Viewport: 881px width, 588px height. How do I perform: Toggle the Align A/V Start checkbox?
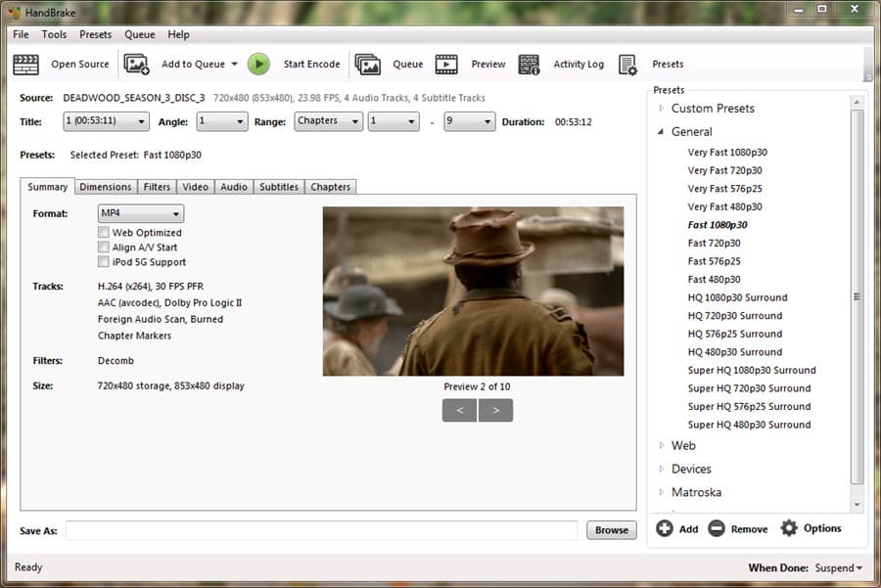click(x=104, y=248)
